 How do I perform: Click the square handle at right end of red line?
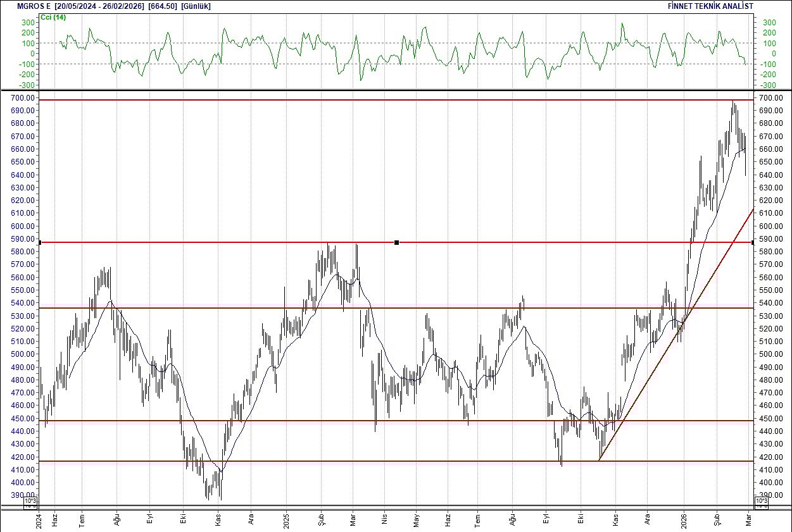tap(751, 242)
